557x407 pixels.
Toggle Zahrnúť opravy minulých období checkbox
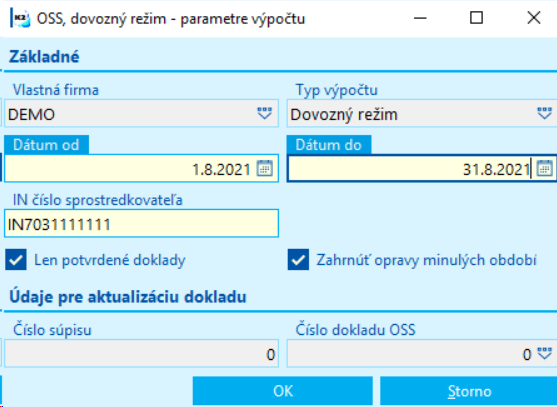(x=298, y=260)
